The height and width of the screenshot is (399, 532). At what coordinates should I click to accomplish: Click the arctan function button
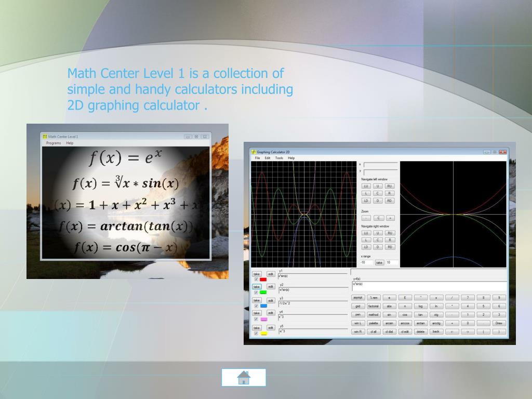click(x=421, y=323)
